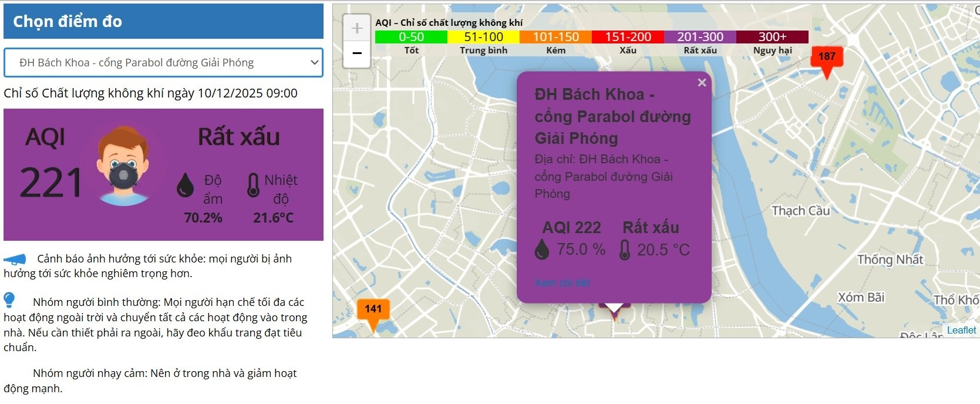Click the humidity droplet icon in the purple AQI panel

[185, 185]
